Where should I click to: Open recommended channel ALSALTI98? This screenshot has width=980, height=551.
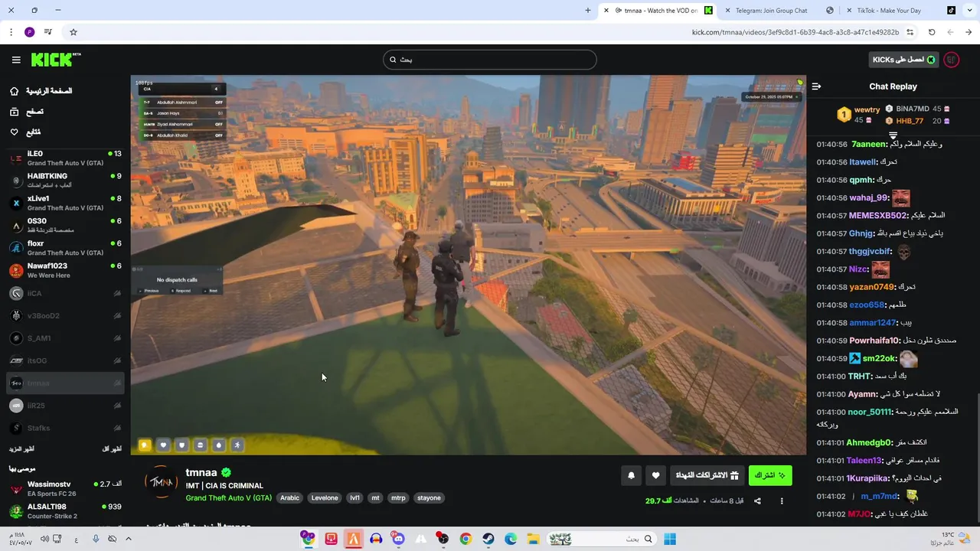pos(65,511)
